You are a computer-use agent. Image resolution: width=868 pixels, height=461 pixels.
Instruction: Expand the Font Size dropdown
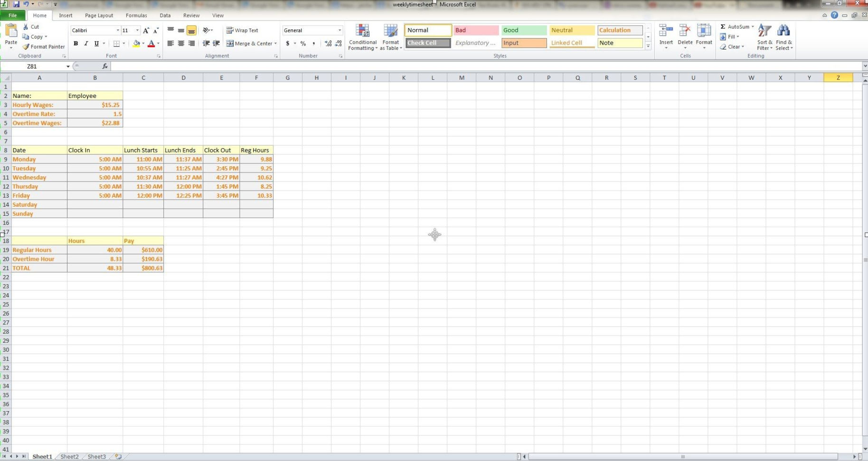(x=137, y=30)
